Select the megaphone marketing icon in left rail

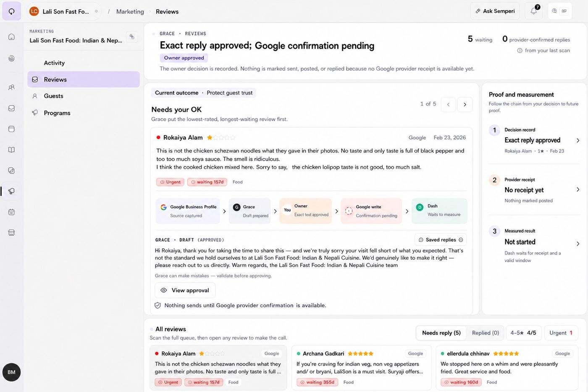(x=11, y=191)
